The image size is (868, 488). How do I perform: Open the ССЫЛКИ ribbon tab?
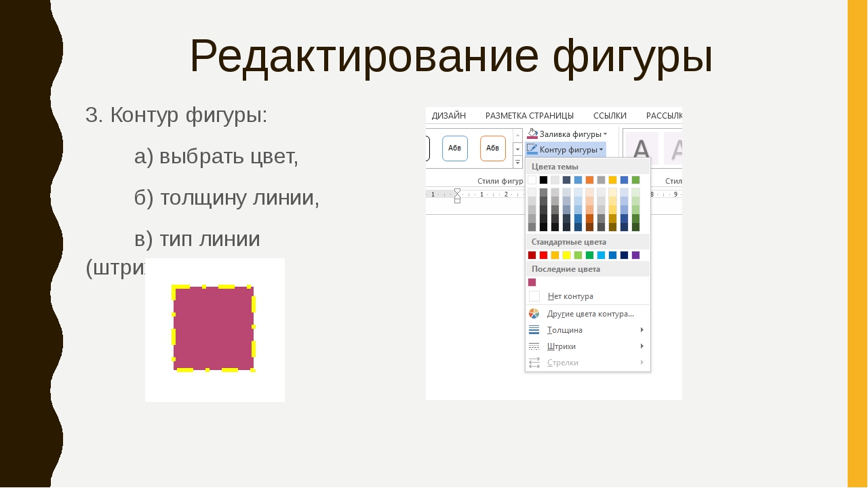(x=610, y=115)
